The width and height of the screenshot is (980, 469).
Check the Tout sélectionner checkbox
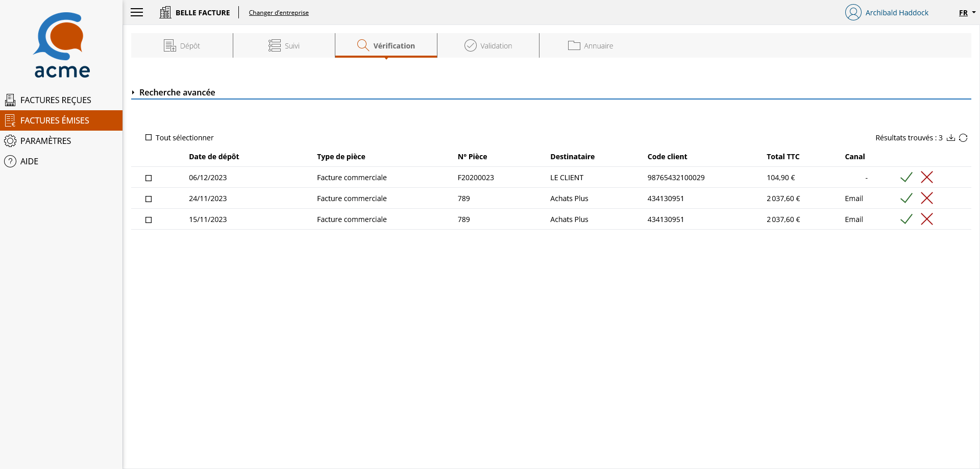149,137
